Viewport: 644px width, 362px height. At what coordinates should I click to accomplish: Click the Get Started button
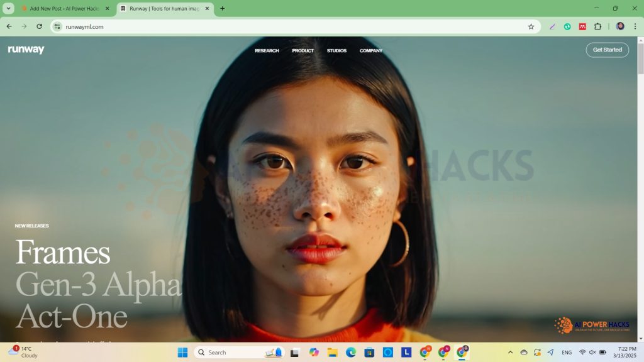[607, 50]
